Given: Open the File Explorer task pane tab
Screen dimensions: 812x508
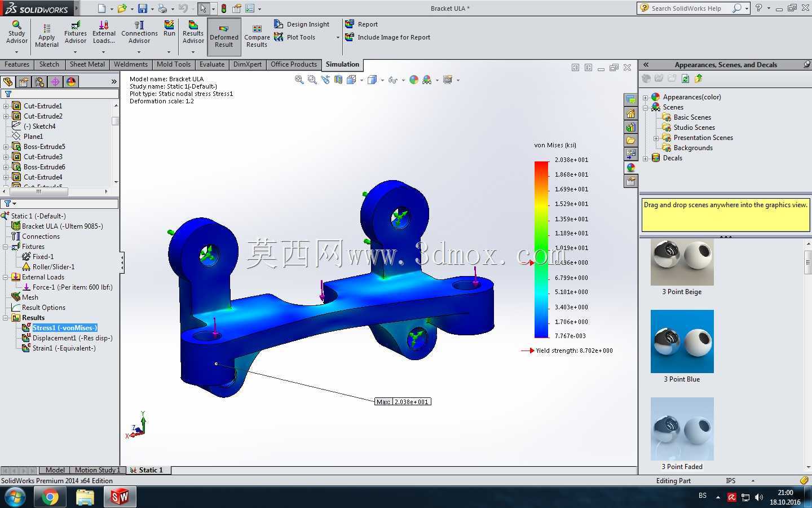Looking at the screenshot, I should click(630, 140).
